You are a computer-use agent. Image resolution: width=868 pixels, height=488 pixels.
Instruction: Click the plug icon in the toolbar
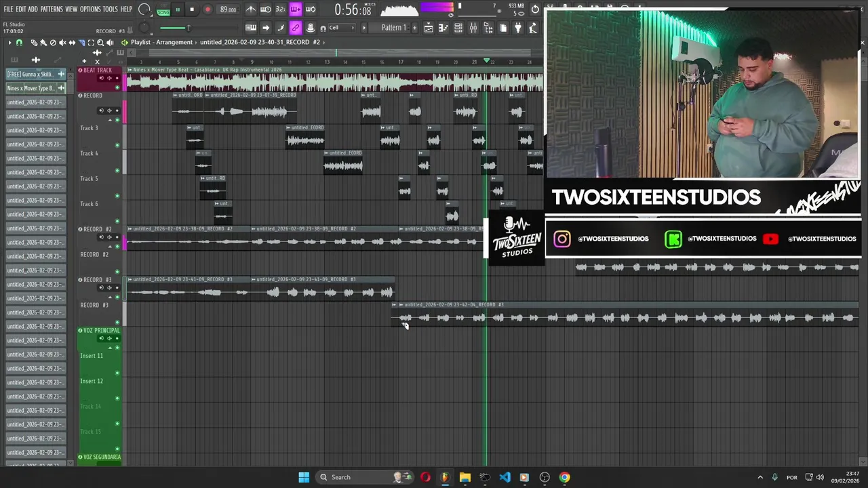pos(518,28)
